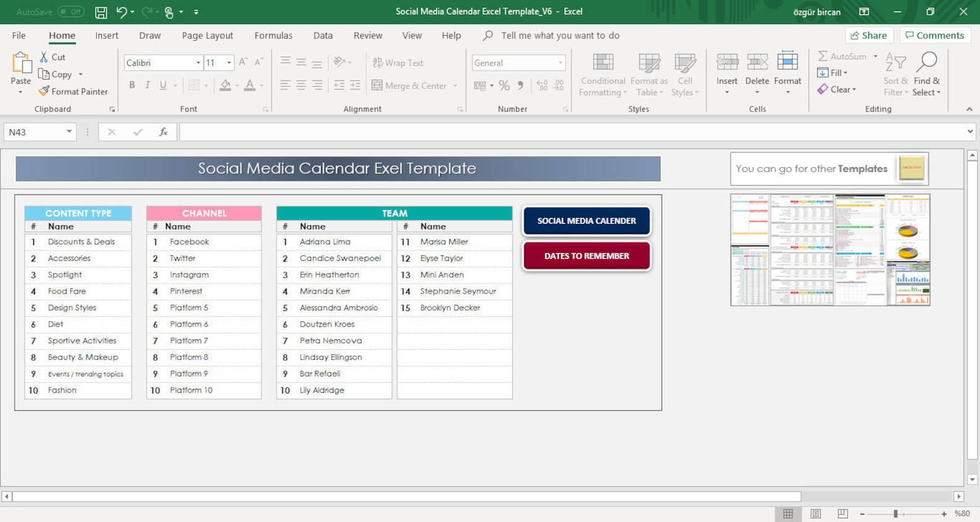The image size is (980, 522).
Task: Click Delete cells icon
Action: point(757,62)
